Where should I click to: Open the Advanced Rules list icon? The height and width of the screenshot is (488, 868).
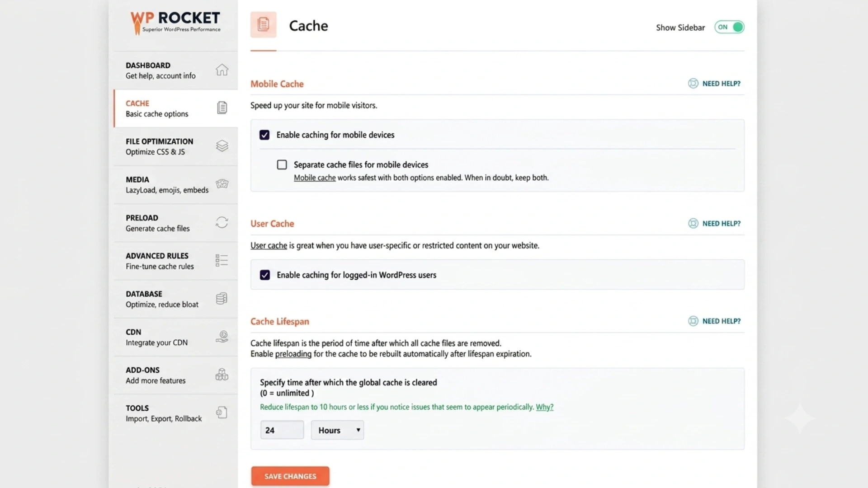(x=222, y=260)
